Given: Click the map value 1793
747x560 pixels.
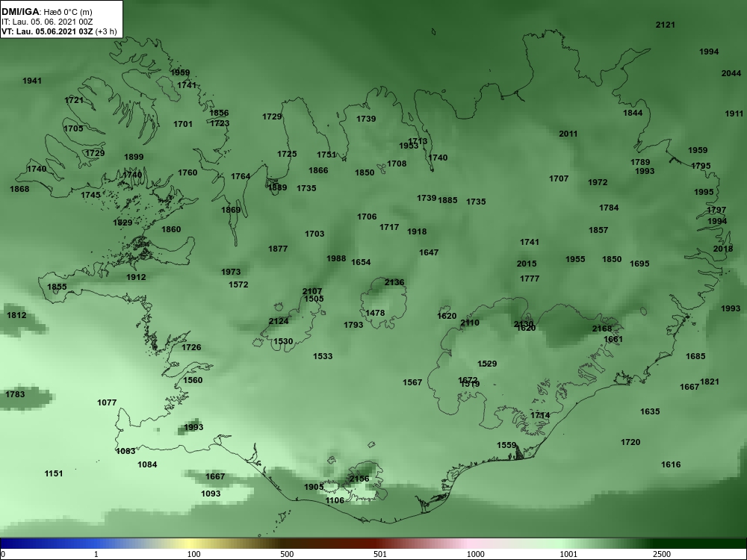Looking at the screenshot, I should [353, 326].
